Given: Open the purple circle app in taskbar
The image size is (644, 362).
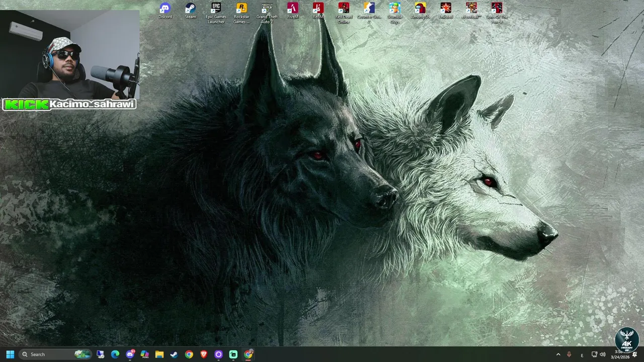Looking at the screenshot, I should pos(218,354).
